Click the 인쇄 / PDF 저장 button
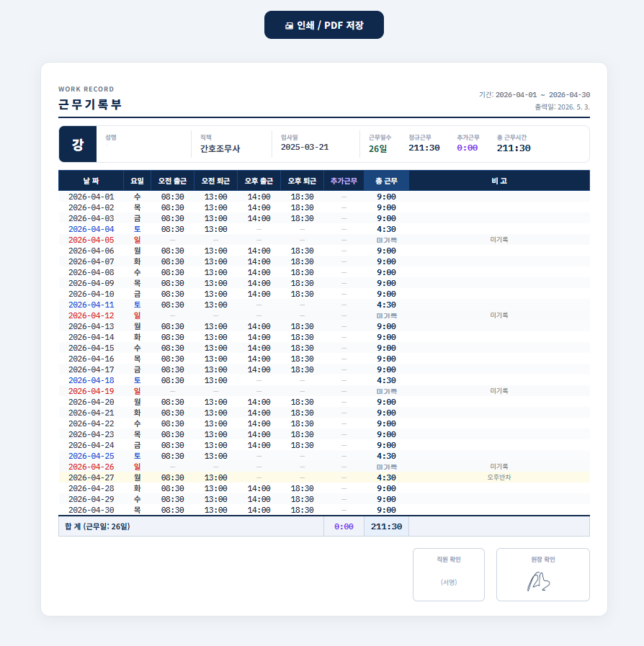 (324, 25)
